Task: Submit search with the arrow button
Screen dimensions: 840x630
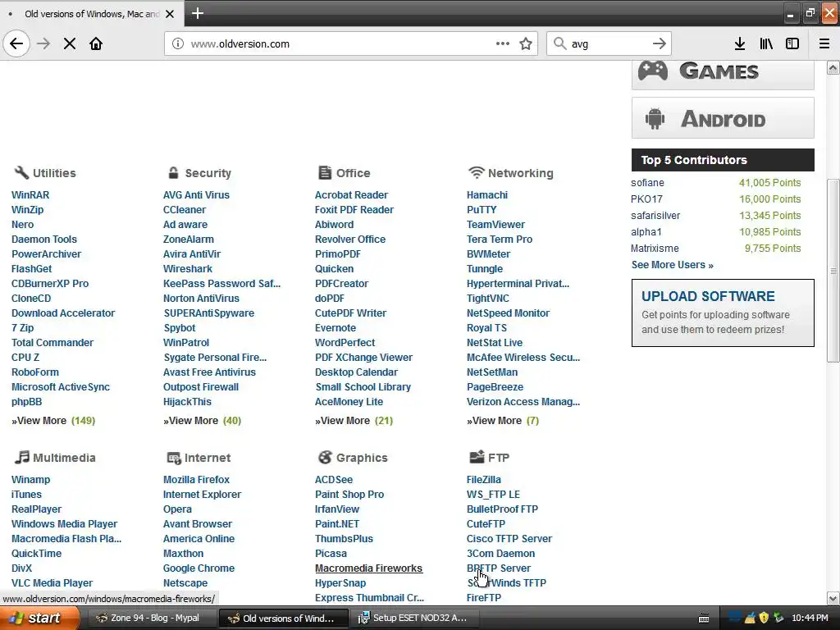Action: point(660,43)
